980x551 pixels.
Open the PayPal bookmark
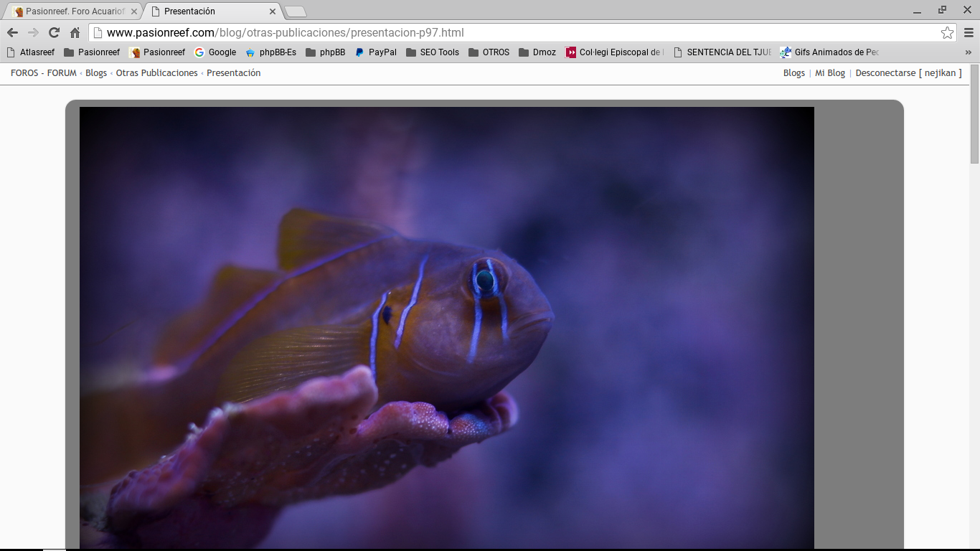376,52
